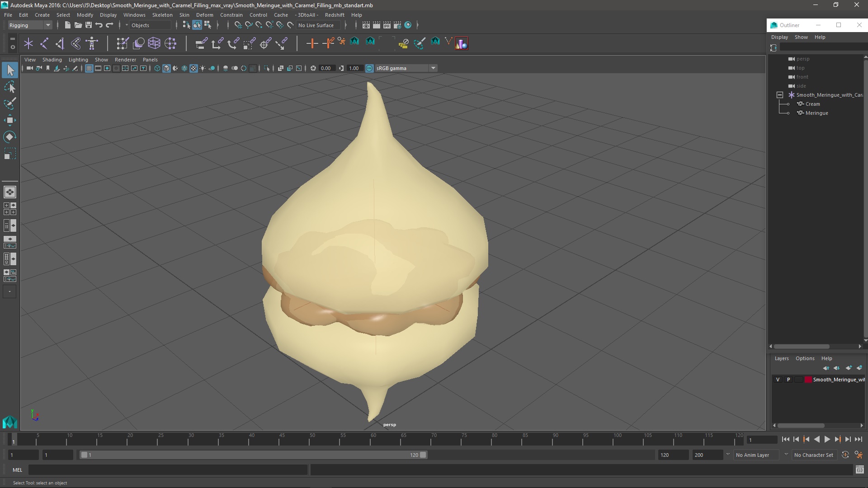868x488 pixels.
Task: Select the Meringue object in Outliner
Action: (x=816, y=113)
